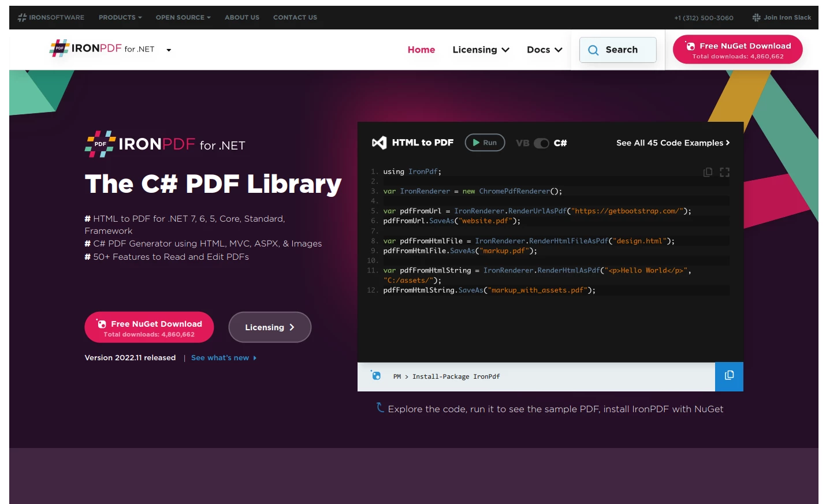
Task: Click the 'Version 2022.11 released' text
Action: click(130, 358)
